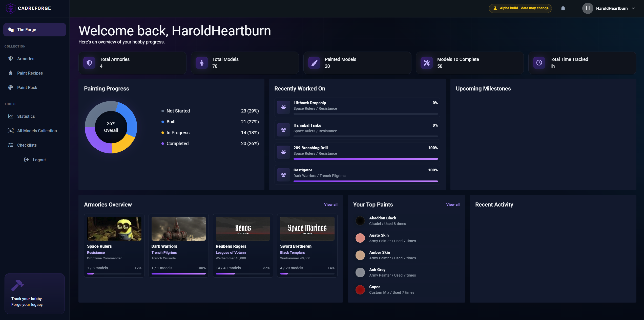Click the All Models Collection icon
This screenshot has height=320, width=644.
point(11,131)
